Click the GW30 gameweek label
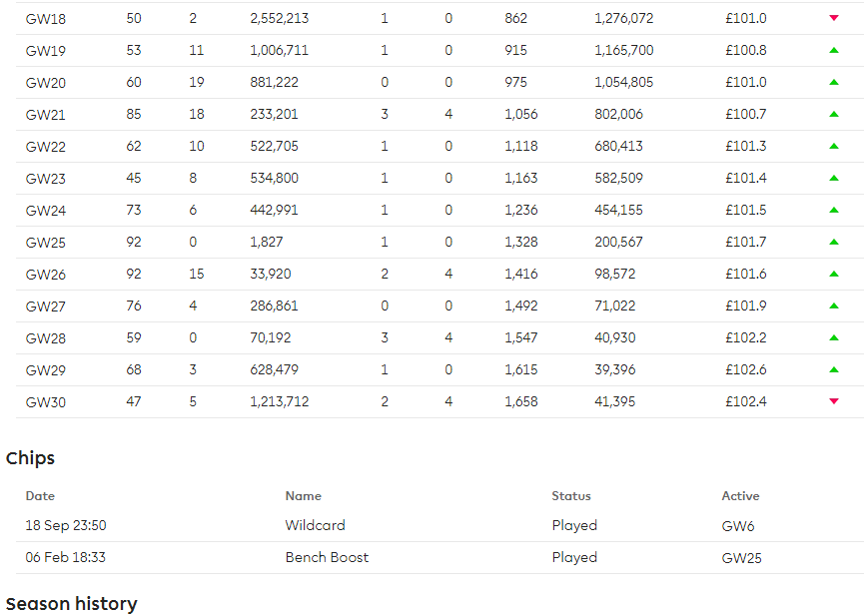 pos(45,401)
